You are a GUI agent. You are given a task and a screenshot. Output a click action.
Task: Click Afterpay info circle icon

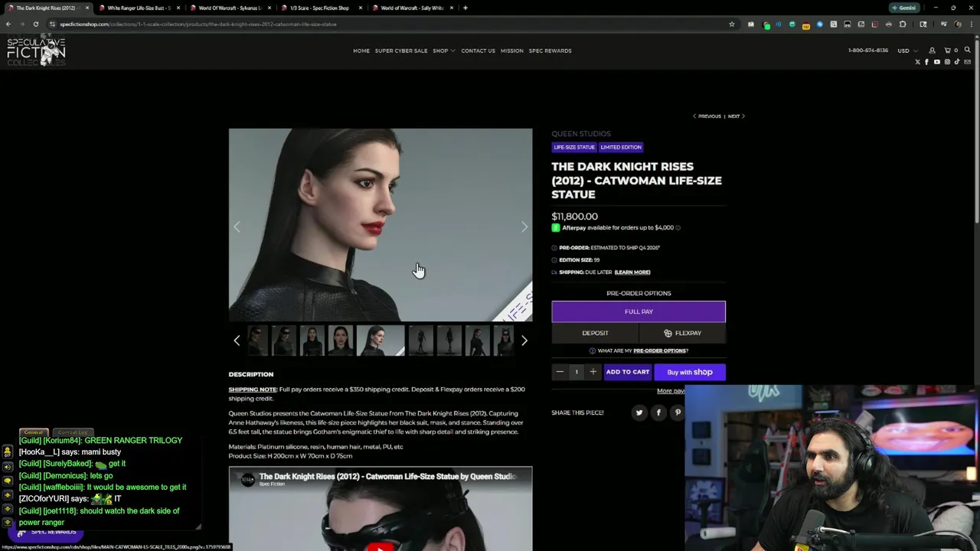coord(678,227)
